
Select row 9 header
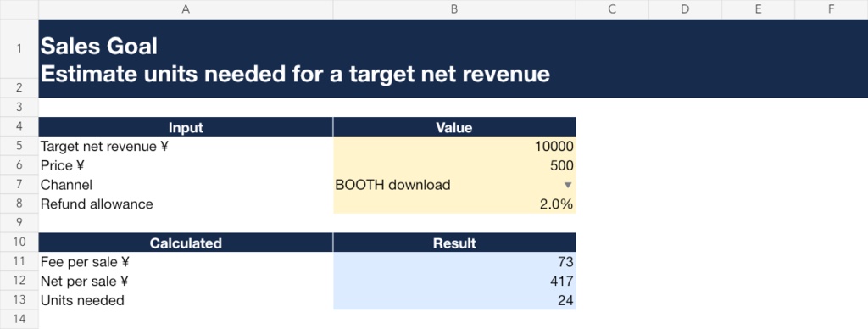click(19, 223)
